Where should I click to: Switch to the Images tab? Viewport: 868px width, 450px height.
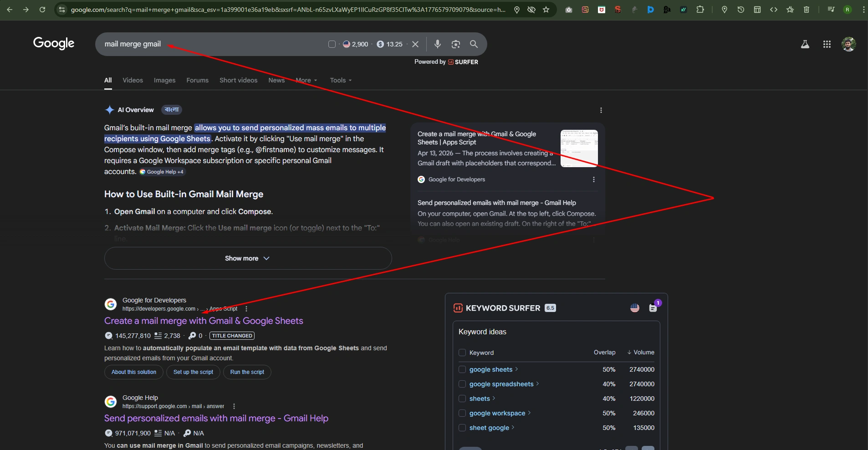click(x=164, y=80)
